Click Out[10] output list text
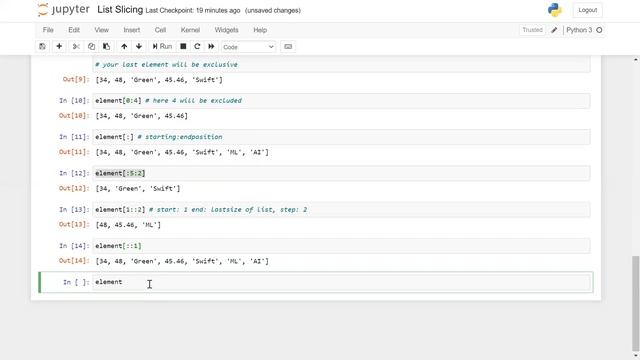The image size is (640, 360). tap(141, 116)
